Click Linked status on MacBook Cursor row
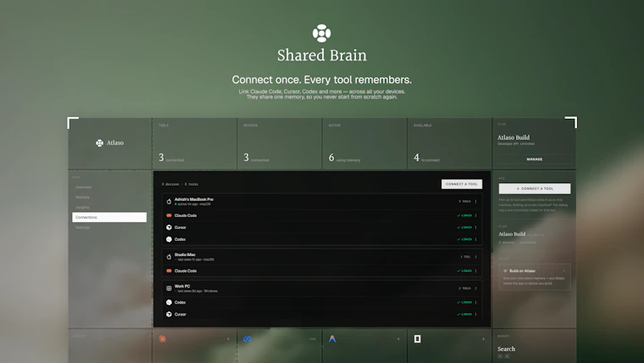Image resolution: width=644 pixels, height=363 pixels. pyautogui.click(x=464, y=227)
